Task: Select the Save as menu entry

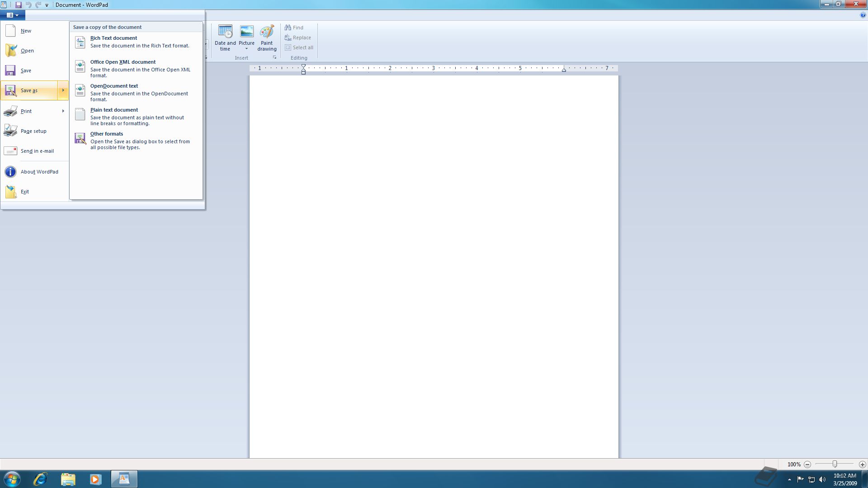Action: (x=29, y=90)
